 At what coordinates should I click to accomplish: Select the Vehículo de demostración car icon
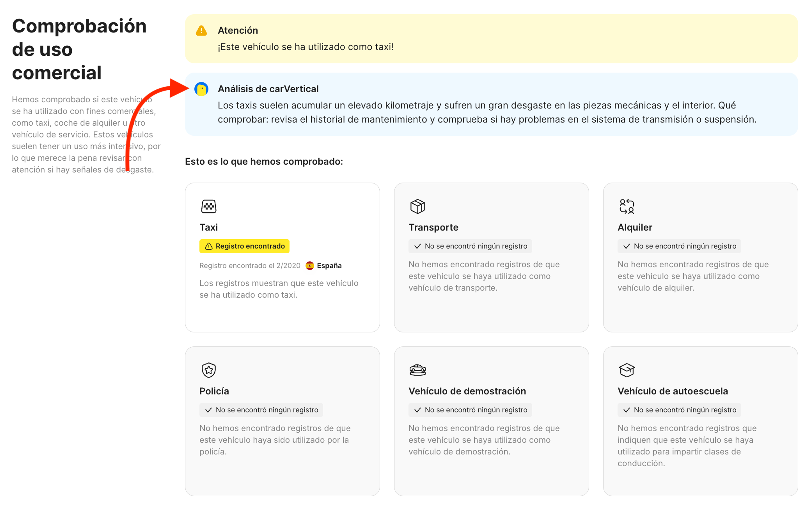(x=417, y=370)
